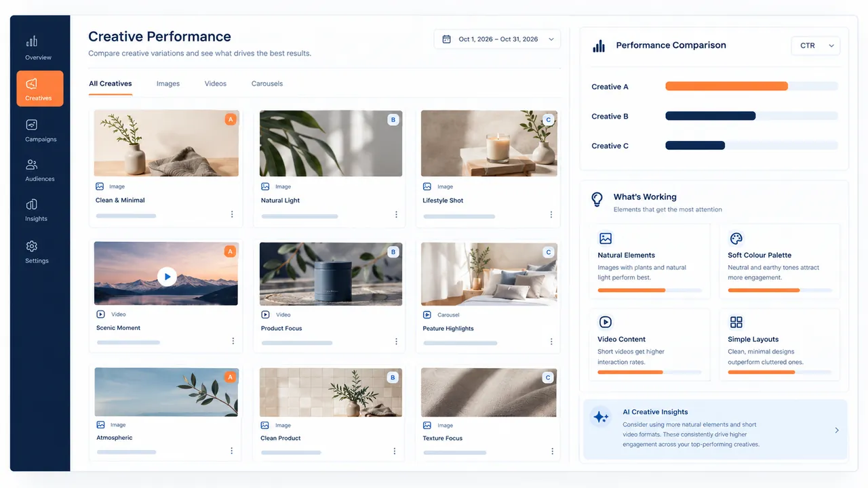Open the Clean & Minimal thumbnail
This screenshot has width=868, height=488.
166,143
